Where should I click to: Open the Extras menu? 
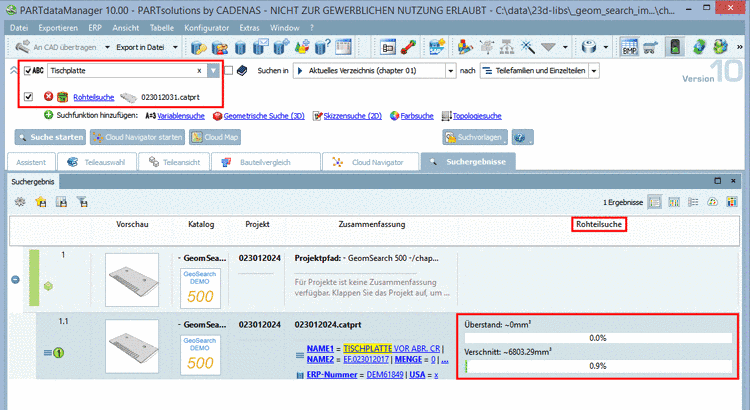click(x=249, y=28)
